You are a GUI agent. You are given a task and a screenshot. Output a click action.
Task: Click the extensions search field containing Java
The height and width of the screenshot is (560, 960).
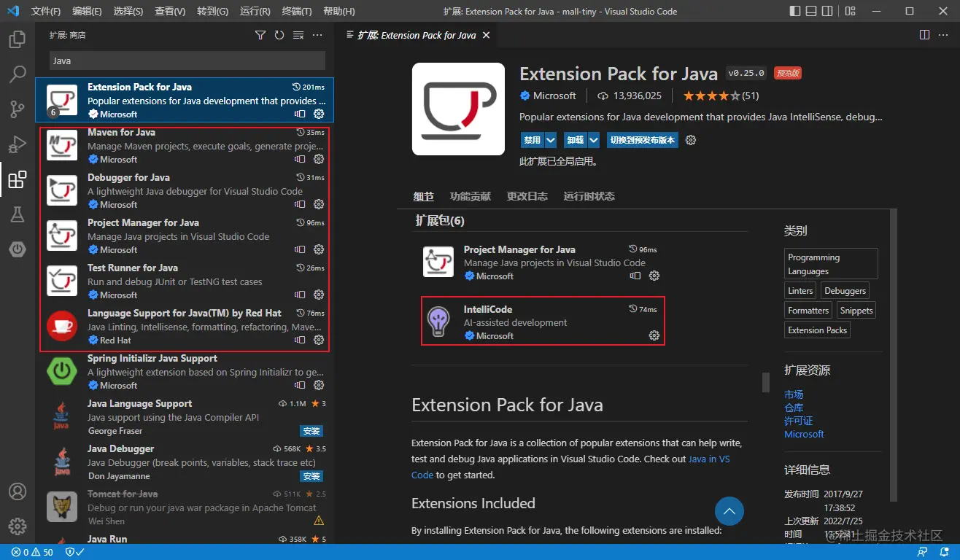187,61
